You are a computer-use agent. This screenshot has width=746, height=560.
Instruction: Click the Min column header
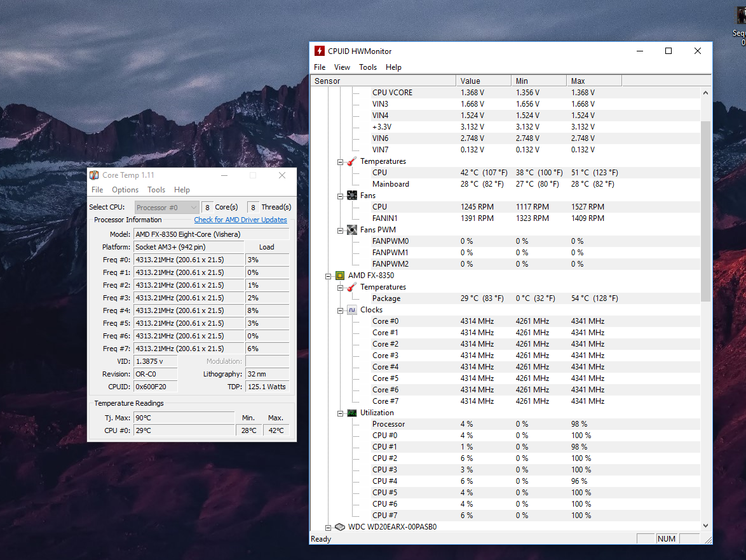pos(539,81)
